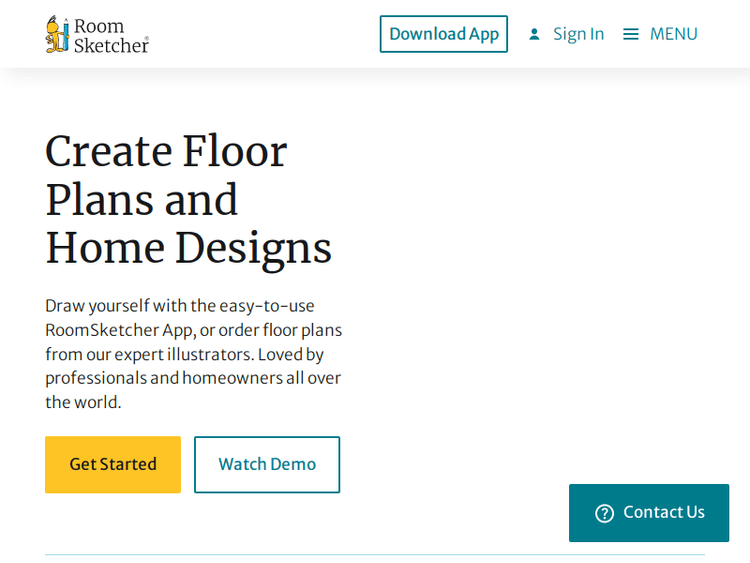Open the Sign In link

pyautogui.click(x=578, y=34)
